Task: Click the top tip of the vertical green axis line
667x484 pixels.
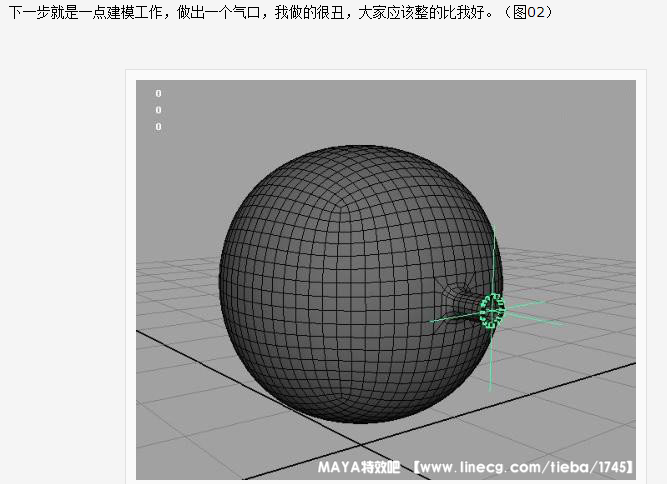Action: [494, 227]
